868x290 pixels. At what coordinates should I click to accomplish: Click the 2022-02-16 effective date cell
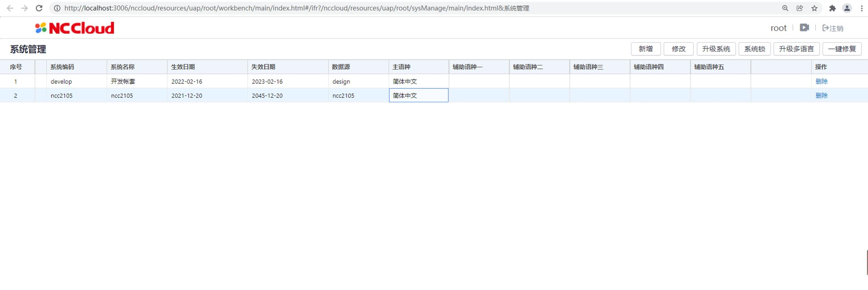[207, 81]
